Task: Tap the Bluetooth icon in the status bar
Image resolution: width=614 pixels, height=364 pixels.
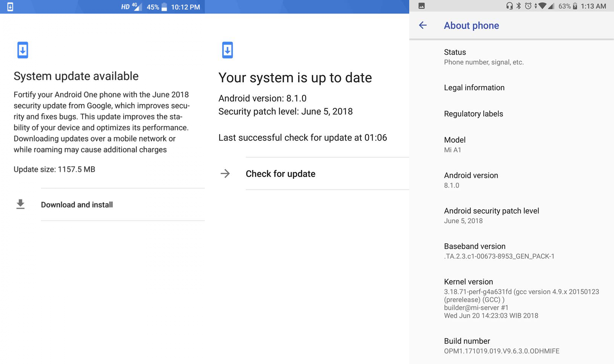Action: (518, 6)
